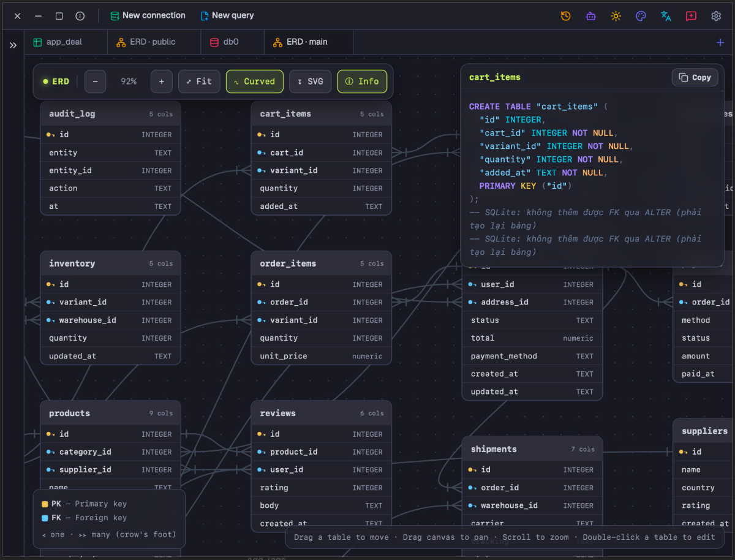735x560 pixels.
Task: Click the unit_price column in order_items
Action: tap(322, 356)
